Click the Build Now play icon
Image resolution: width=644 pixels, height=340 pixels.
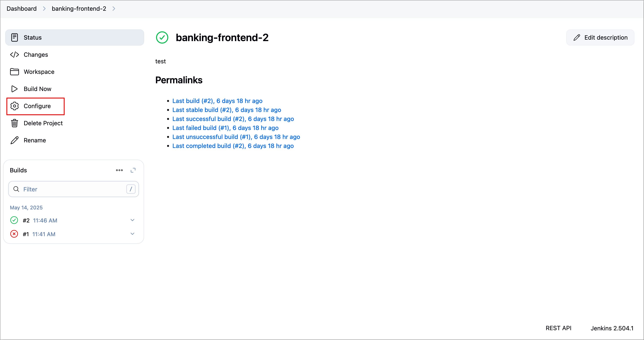pos(15,89)
